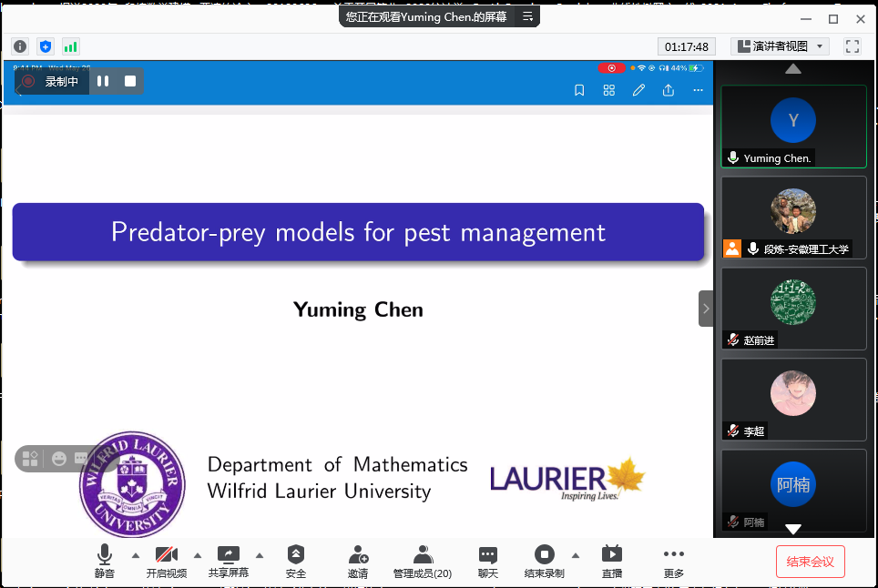Image resolution: width=878 pixels, height=588 pixels.
Task: Enter fullscreen mode with the fullscreen icon
Action: pos(852,46)
